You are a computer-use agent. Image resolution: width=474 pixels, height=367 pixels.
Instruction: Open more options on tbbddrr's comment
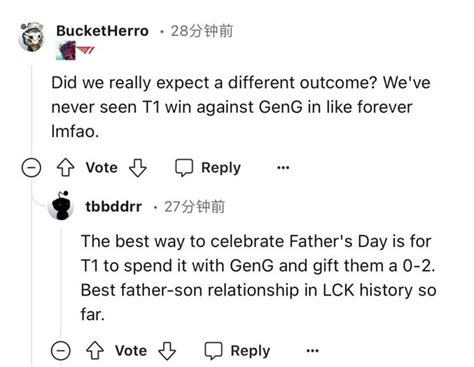pos(312,351)
